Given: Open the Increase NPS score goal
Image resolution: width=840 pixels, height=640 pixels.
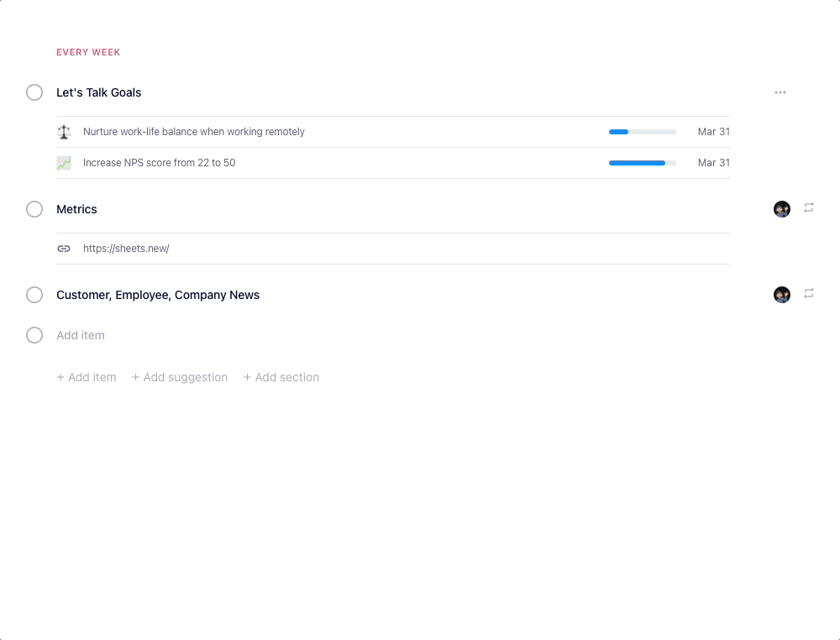Looking at the screenshot, I should tap(159, 163).
